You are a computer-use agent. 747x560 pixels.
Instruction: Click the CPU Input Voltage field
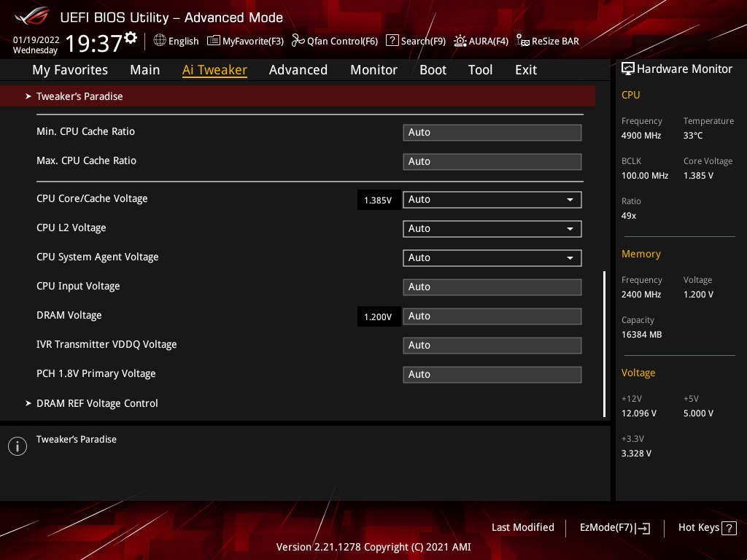(492, 287)
